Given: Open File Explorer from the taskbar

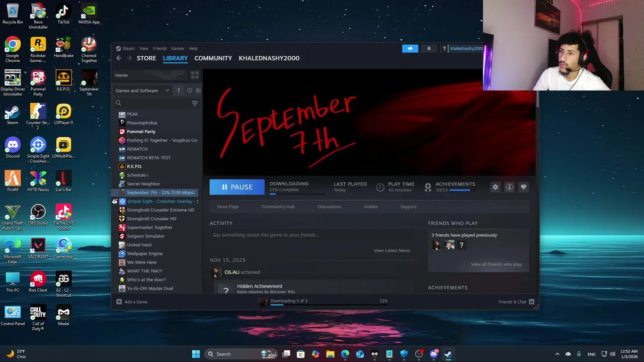Looking at the screenshot, I should pyautogui.click(x=330, y=354).
